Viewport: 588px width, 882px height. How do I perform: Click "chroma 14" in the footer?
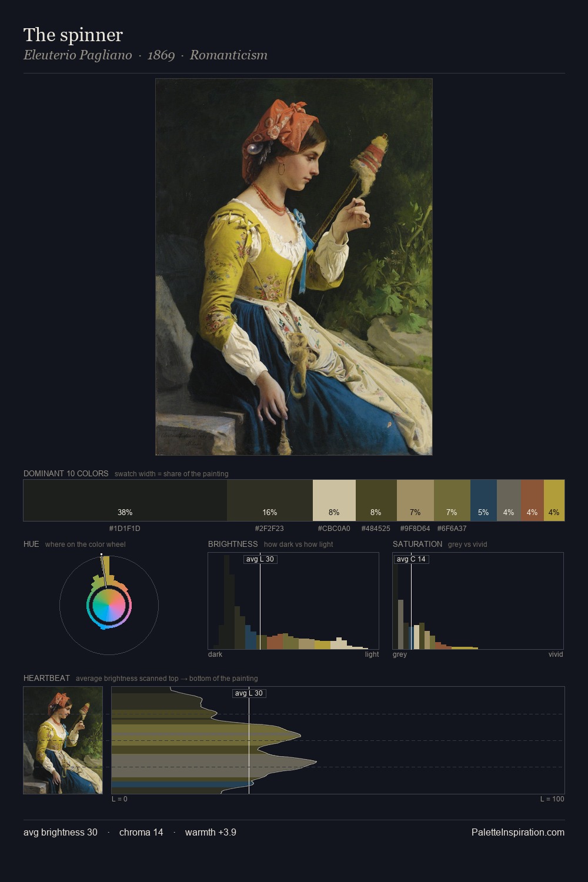(x=141, y=832)
